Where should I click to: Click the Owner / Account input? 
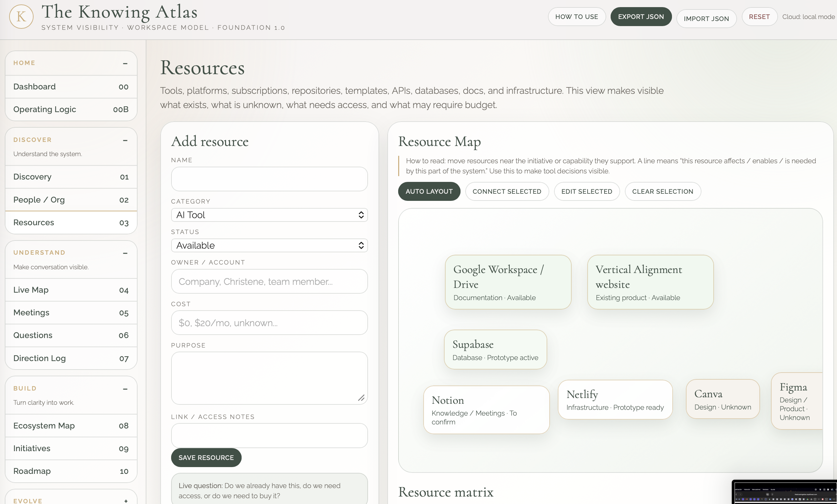point(269,281)
